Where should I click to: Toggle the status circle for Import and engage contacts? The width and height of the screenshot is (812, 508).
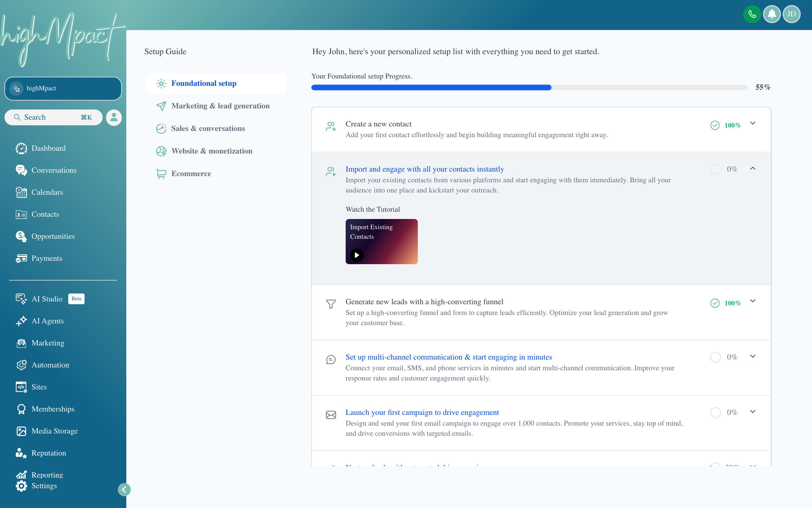[x=715, y=169]
